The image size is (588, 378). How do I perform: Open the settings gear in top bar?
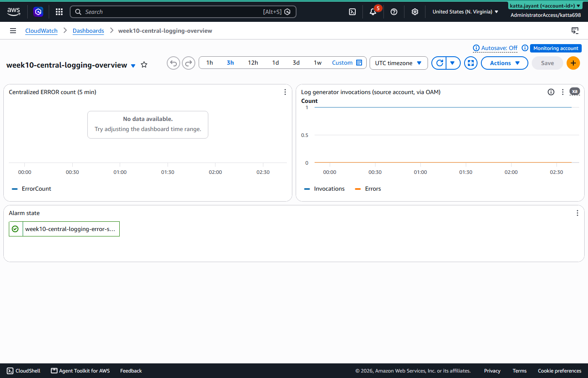(415, 12)
